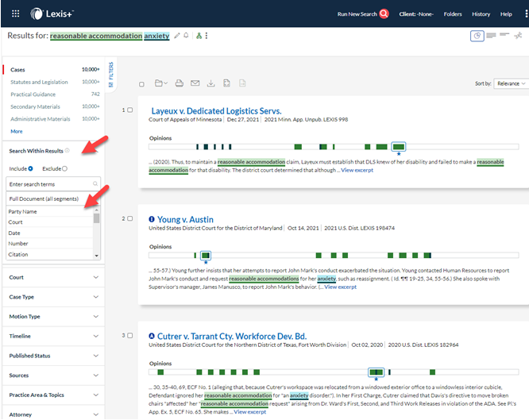Expand the Attorney filter
The image size is (529, 420).
(54, 414)
